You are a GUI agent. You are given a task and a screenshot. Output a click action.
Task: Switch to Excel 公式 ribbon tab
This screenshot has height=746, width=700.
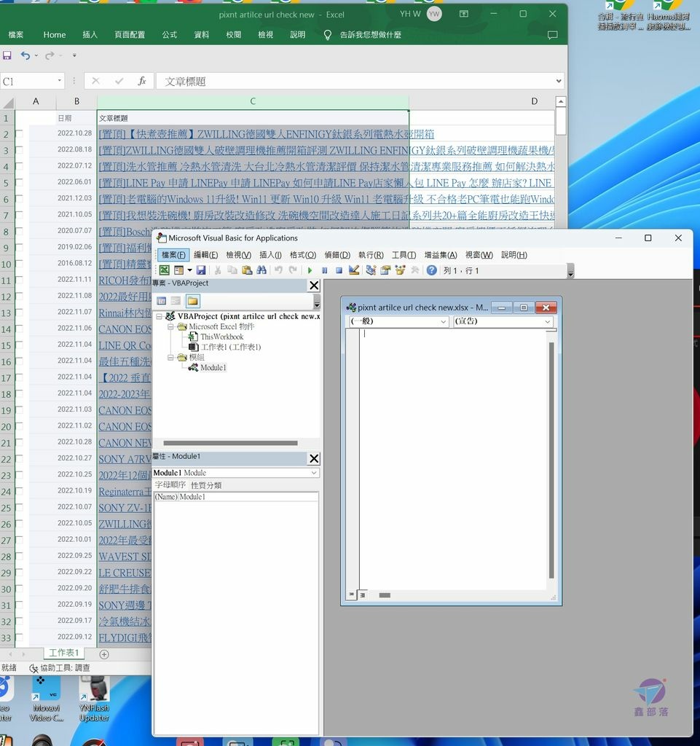coord(169,35)
